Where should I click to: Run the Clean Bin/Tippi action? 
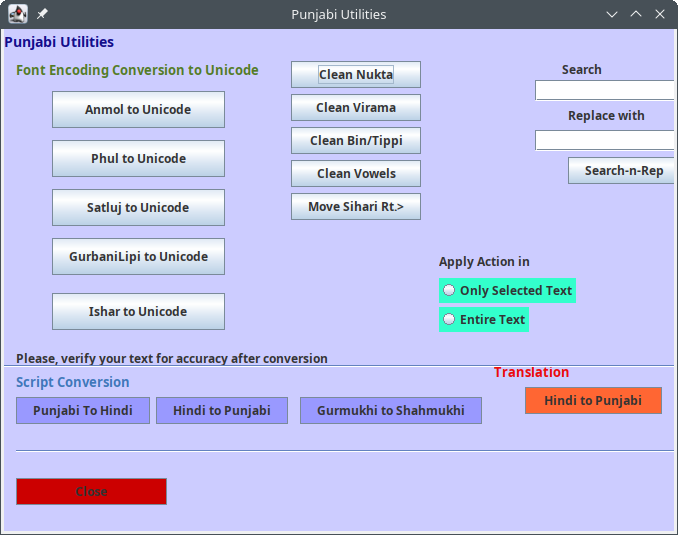coord(356,141)
